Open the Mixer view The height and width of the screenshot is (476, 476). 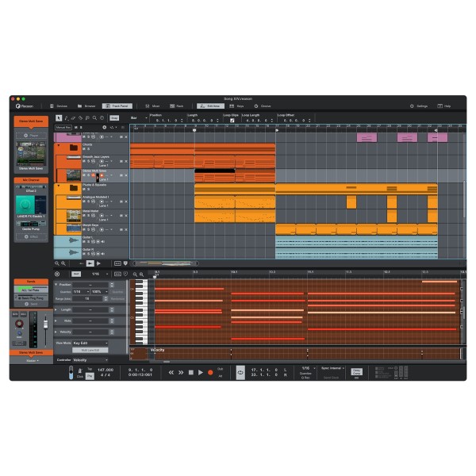point(152,106)
